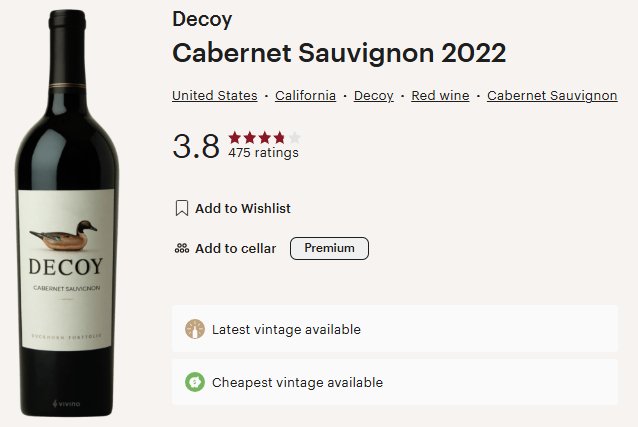Click the bookmark icon beside Add to Wishlist
Image resolution: width=638 pixels, height=427 pixels.
pyautogui.click(x=182, y=208)
